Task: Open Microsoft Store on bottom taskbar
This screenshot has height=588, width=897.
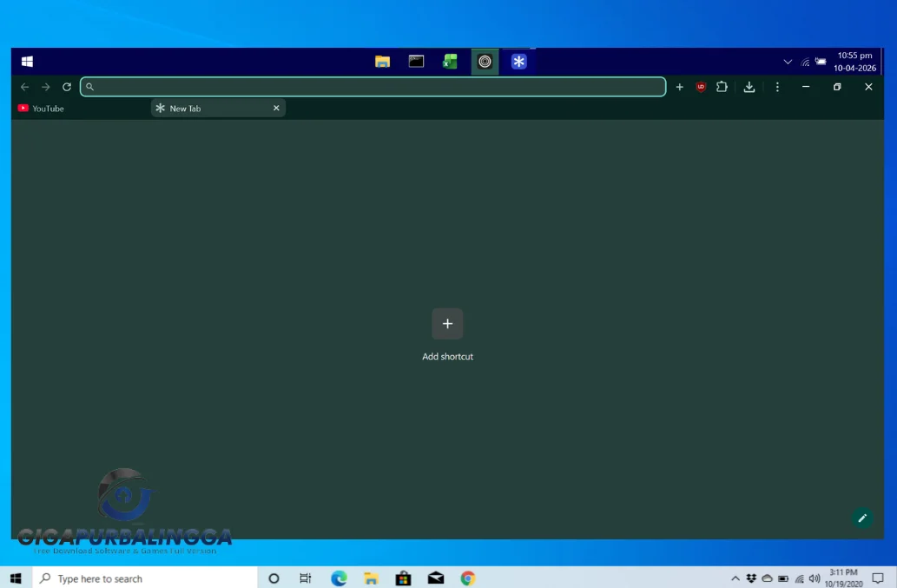Action: click(403, 578)
